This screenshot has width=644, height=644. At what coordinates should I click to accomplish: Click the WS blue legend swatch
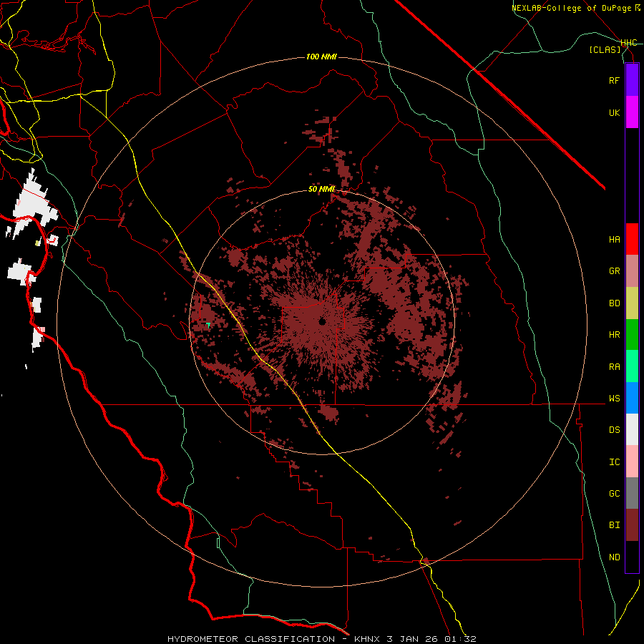(632, 398)
